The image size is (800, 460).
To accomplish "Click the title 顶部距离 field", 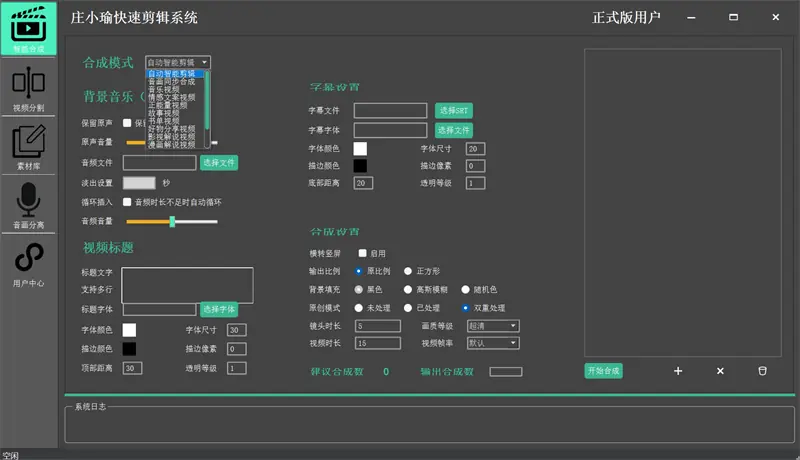I will pyautogui.click(x=132, y=368).
